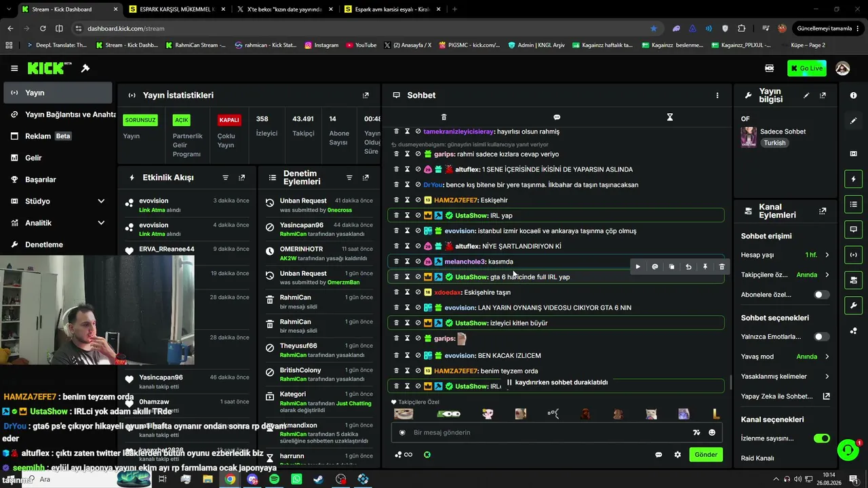Image resolution: width=868 pixels, height=488 pixels.
Task: Open the Etkinlik Akışı filter icon
Action: pos(226,178)
